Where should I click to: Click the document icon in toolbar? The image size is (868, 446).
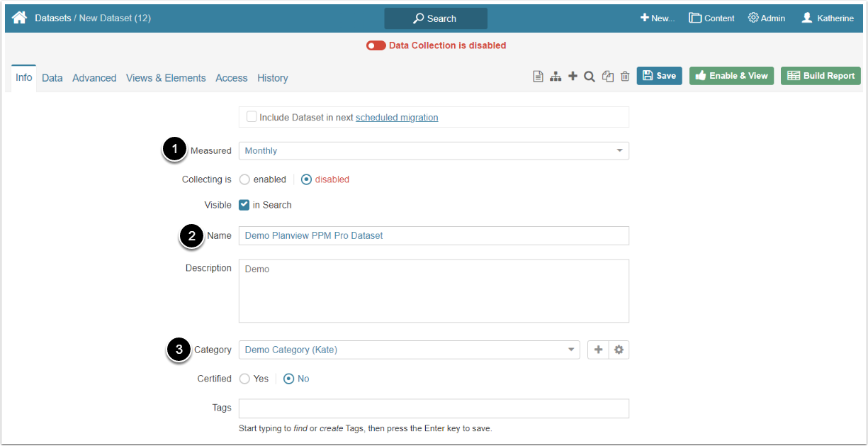[538, 77]
